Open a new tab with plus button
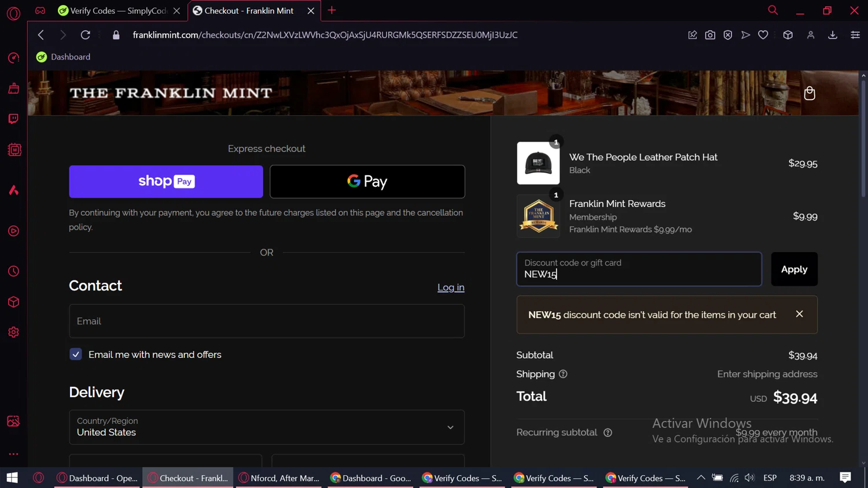 pos(332,10)
